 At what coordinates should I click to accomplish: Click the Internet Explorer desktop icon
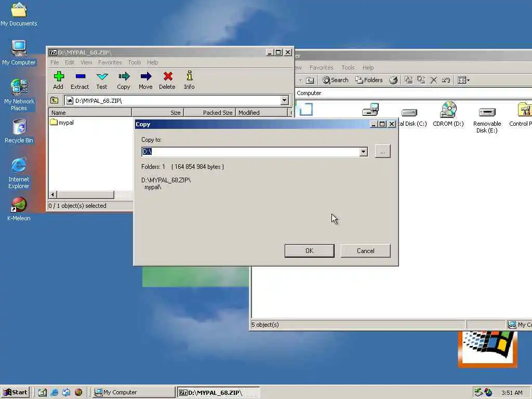(x=19, y=173)
